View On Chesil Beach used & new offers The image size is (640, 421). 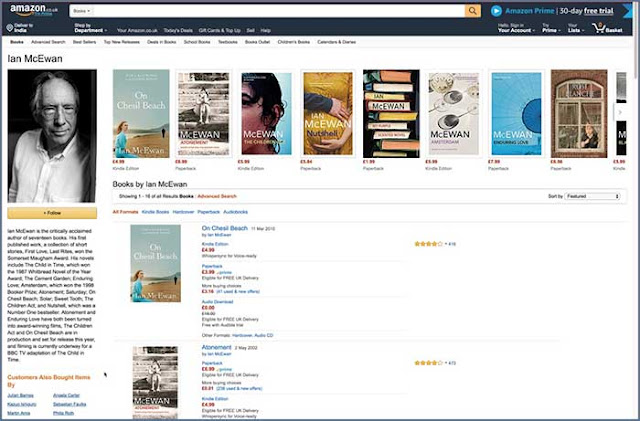tap(238, 292)
